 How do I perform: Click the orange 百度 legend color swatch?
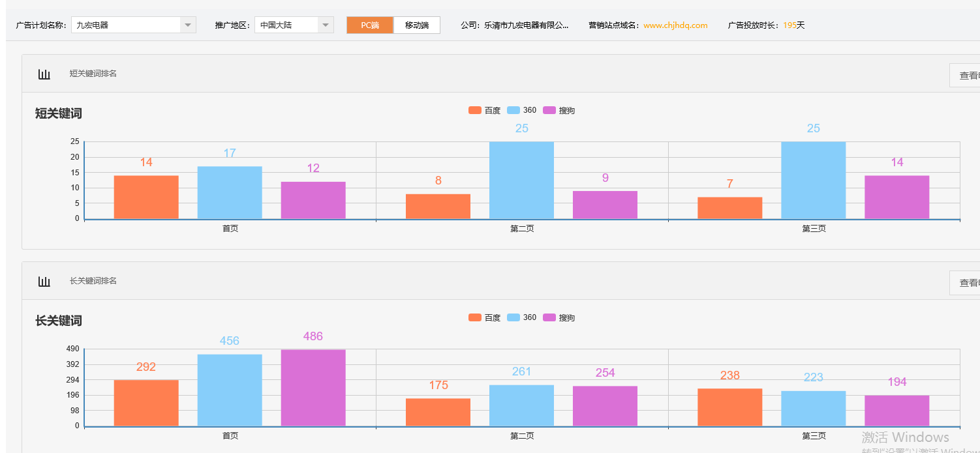click(475, 110)
